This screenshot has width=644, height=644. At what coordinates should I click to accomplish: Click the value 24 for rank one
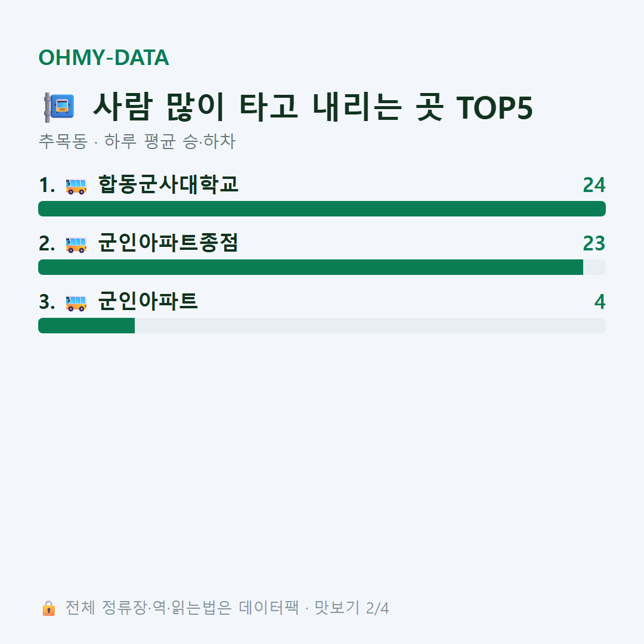594,185
